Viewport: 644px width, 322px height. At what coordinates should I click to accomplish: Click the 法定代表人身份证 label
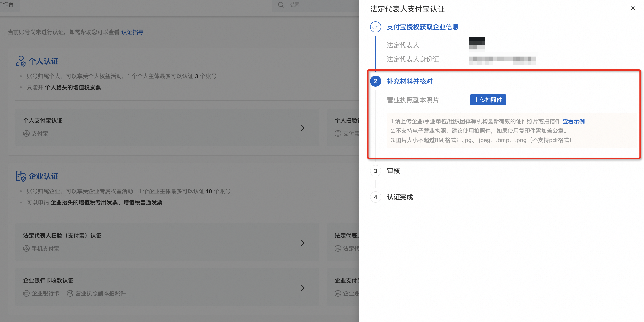point(413,59)
